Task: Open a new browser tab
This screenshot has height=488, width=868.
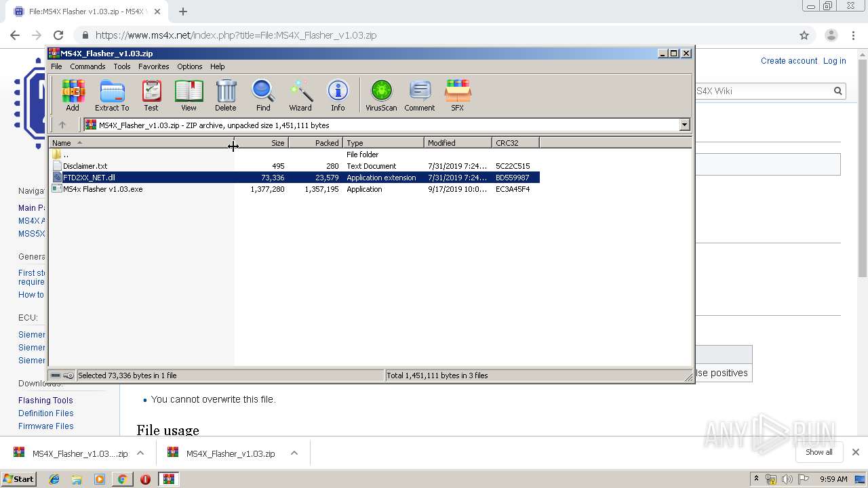Action: (x=183, y=12)
